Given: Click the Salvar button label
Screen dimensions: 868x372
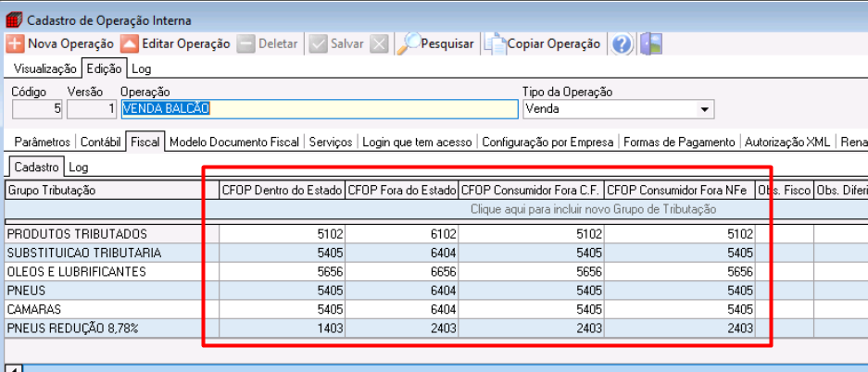Looking at the screenshot, I should [347, 43].
